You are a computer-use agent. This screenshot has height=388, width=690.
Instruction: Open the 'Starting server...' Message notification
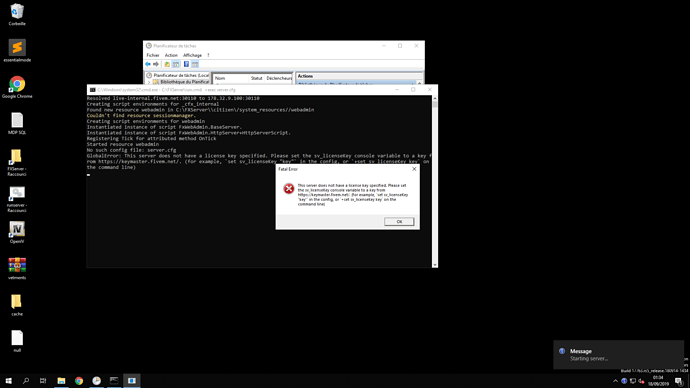[619, 355]
